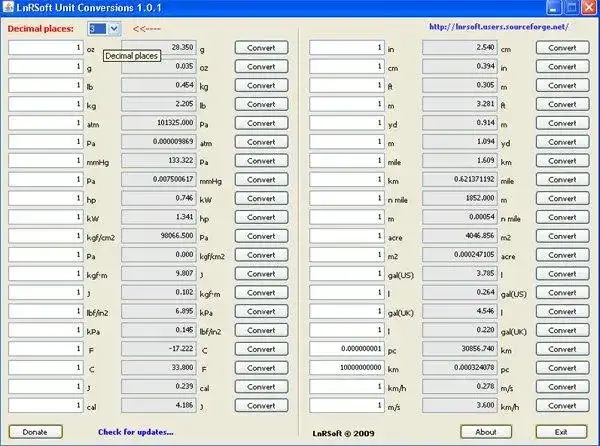Click the mile input field

(x=347, y=160)
